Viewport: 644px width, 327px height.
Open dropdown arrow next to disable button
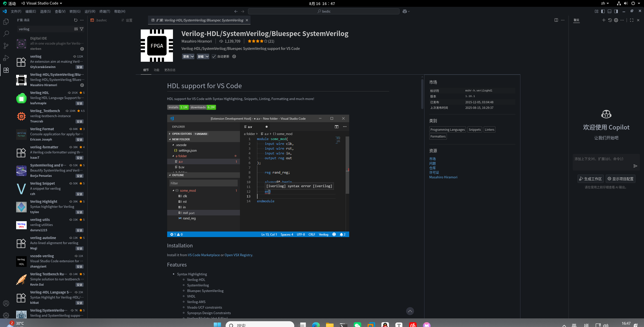192,56
